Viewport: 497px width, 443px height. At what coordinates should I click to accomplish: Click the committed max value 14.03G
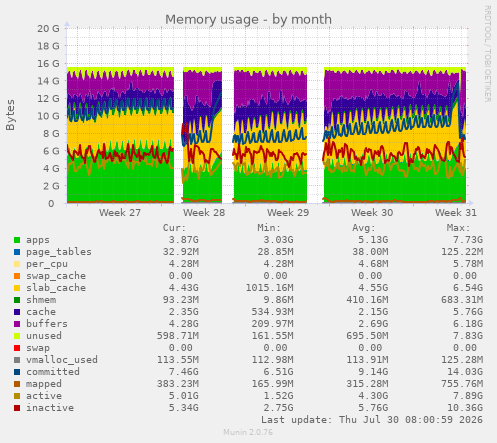tap(465, 372)
